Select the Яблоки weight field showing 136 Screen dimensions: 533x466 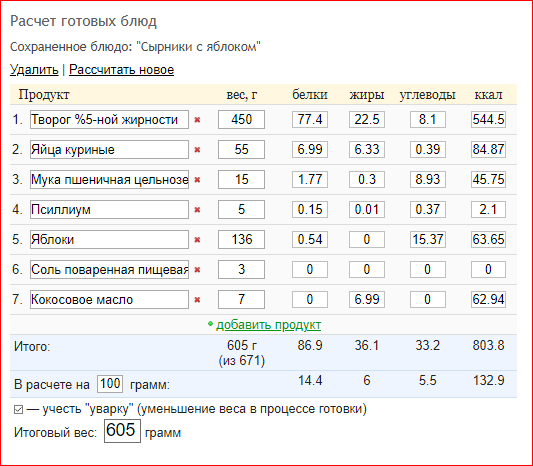coord(241,240)
